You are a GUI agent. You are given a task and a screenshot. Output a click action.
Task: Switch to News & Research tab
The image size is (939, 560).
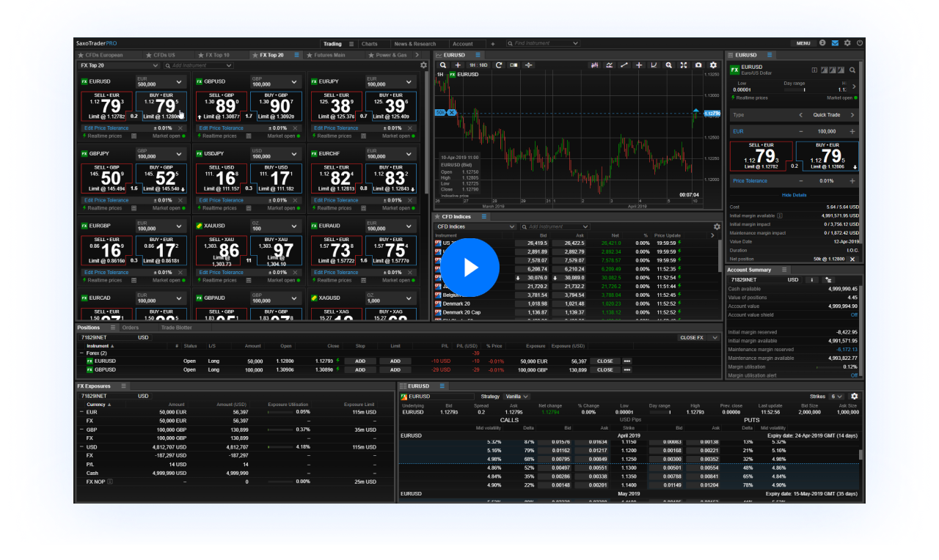(415, 44)
